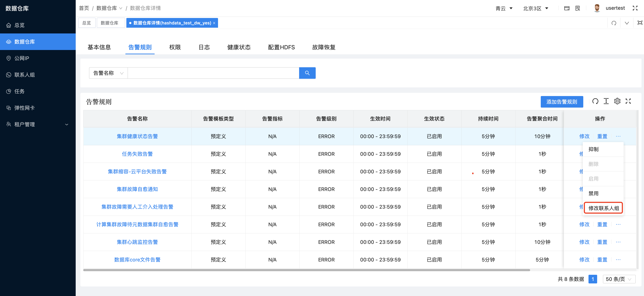Switch to the 健康状态 tab
This screenshot has height=296, width=644.
(x=239, y=47)
